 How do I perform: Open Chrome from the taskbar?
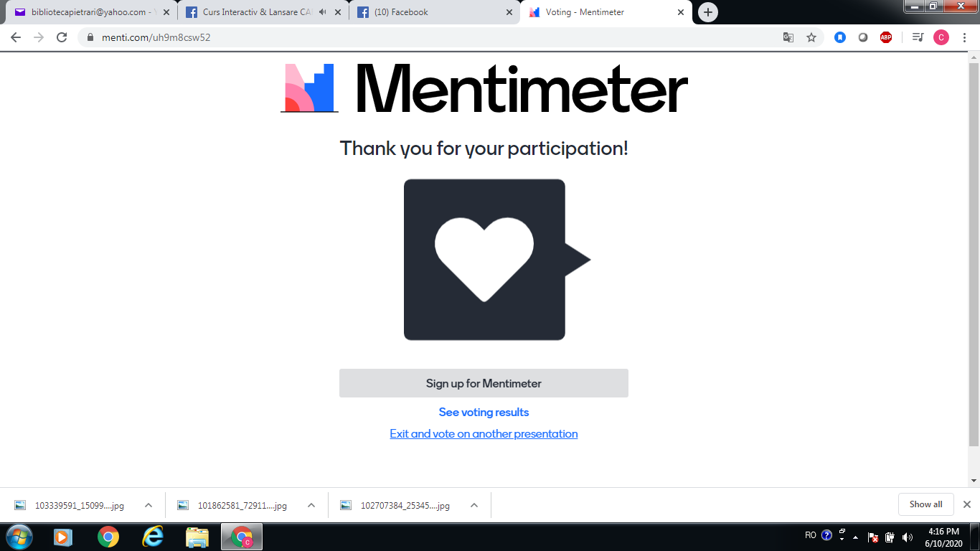click(108, 537)
